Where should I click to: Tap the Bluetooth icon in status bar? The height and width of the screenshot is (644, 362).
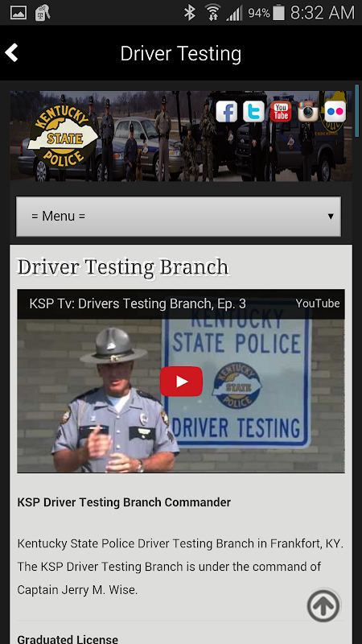tap(190, 12)
